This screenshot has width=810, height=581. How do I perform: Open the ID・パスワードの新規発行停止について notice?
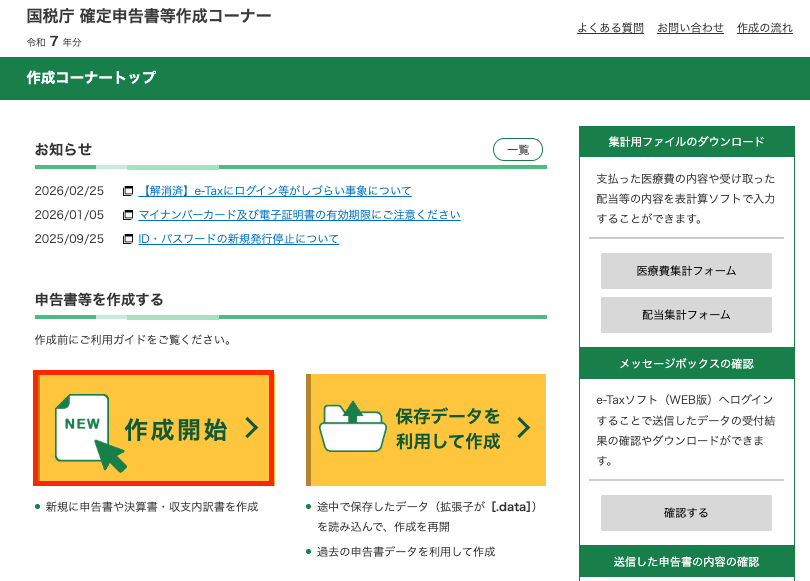click(238, 239)
